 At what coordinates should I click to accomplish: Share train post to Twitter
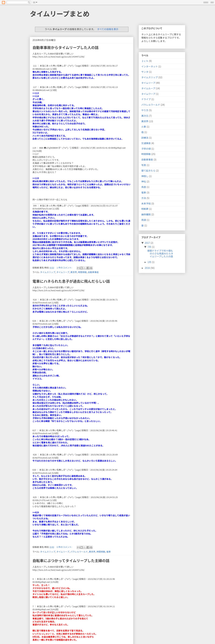pyautogui.click(x=85, y=547)
